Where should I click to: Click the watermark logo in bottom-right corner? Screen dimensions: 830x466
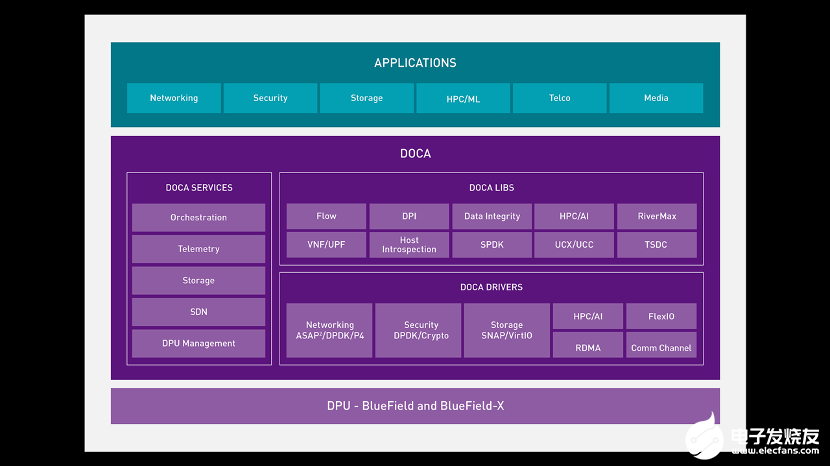tap(752, 438)
